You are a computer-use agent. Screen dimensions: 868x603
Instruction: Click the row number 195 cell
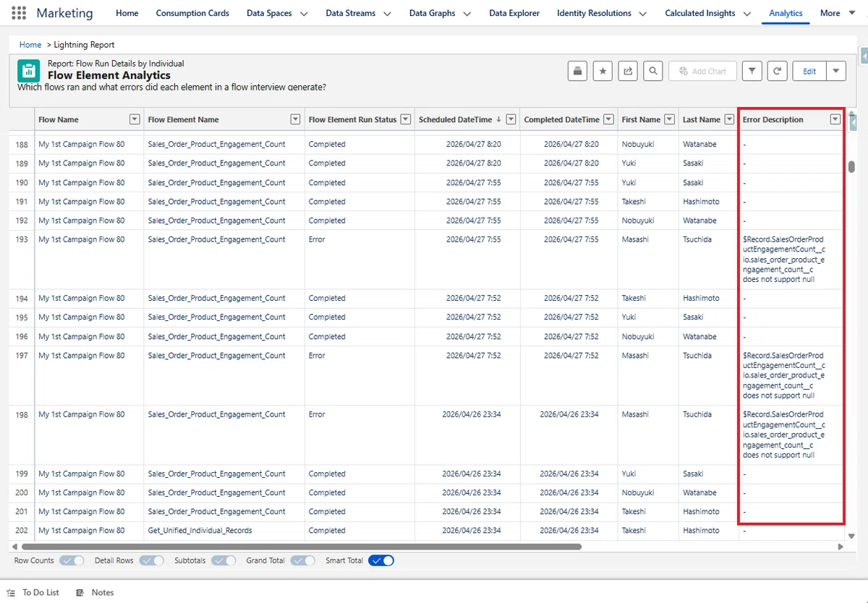click(x=22, y=317)
